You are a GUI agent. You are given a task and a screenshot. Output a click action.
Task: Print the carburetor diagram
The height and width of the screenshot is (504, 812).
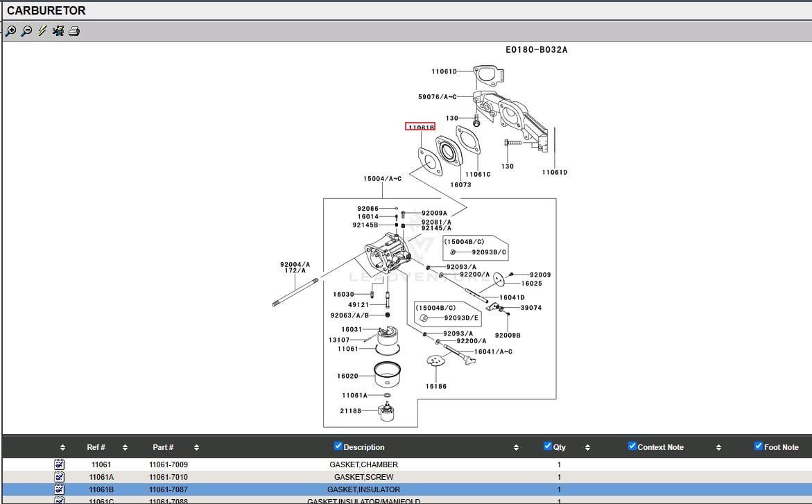pos(74,31)
